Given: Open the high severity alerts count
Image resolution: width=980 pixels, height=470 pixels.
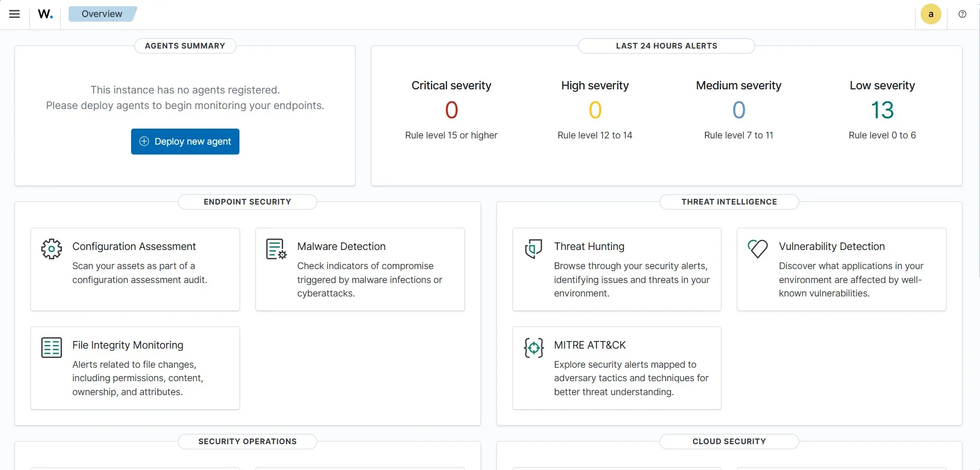Looking at the screenshot, I should click(595, 110).
